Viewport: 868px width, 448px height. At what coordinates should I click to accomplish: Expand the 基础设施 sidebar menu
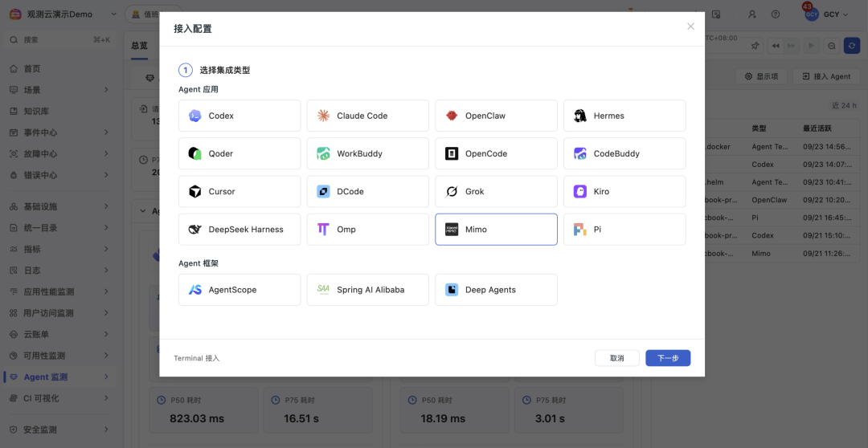click(59, 206)
